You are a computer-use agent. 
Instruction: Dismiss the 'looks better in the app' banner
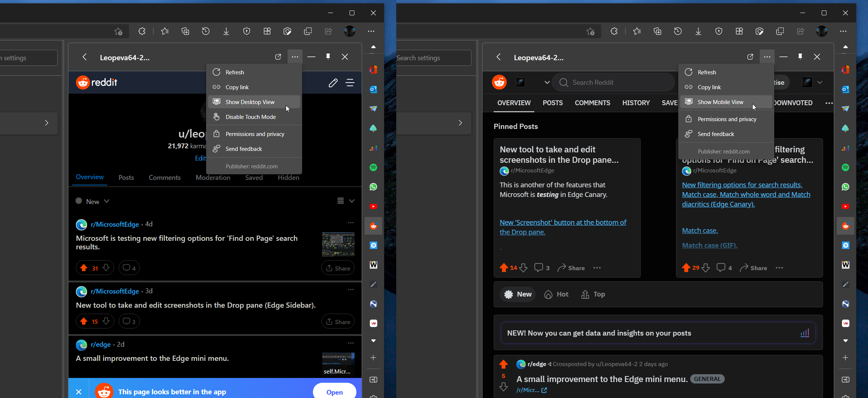click(x=79, y=392)
